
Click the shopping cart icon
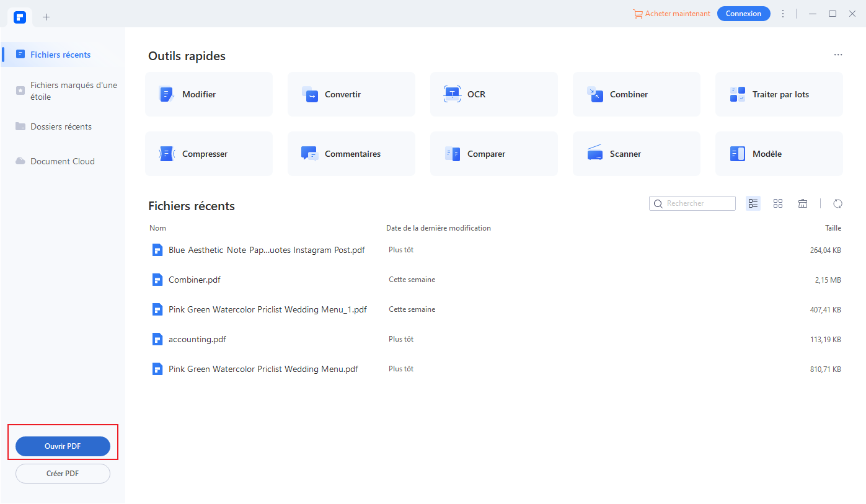pyautogui.click(x=637, y=14)
